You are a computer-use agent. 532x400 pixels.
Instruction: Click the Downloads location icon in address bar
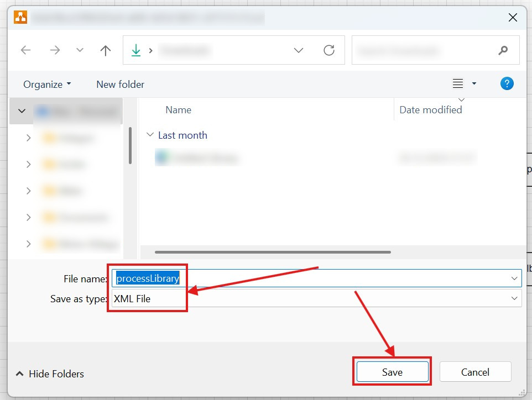136,50
